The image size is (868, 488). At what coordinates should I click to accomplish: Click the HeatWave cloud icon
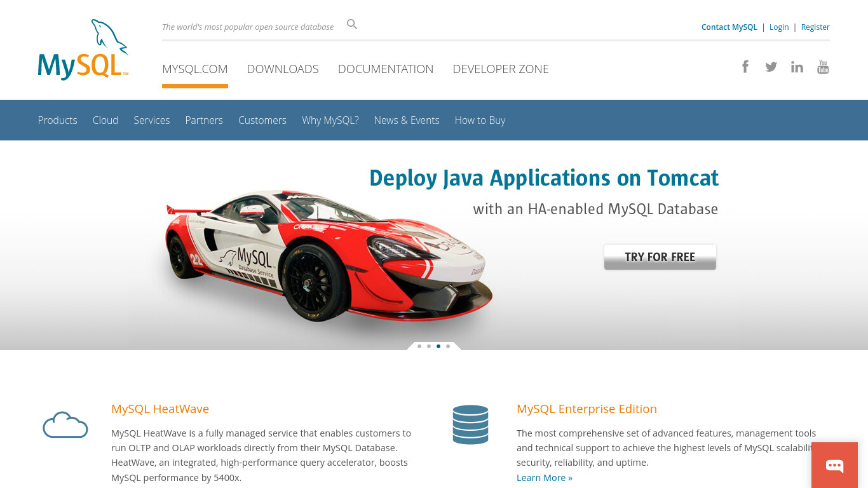[x=65, y=424]
